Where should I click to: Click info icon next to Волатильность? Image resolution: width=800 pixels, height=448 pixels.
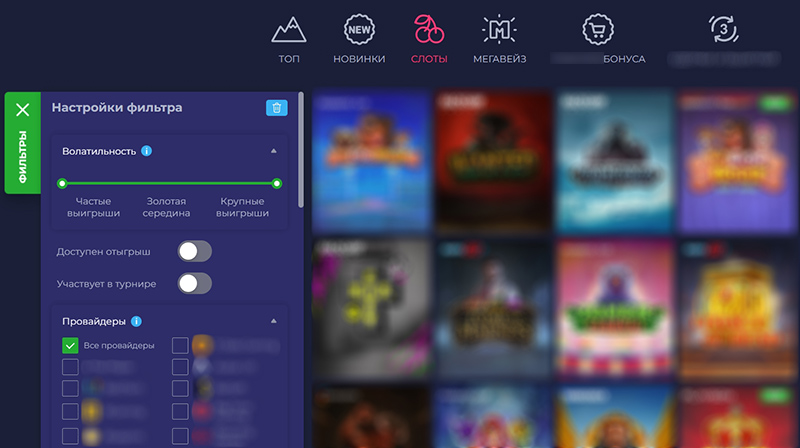(147, 151)
